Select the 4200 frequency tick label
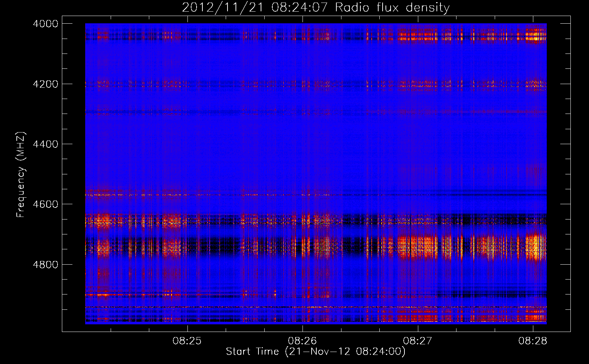 (46, 84)
